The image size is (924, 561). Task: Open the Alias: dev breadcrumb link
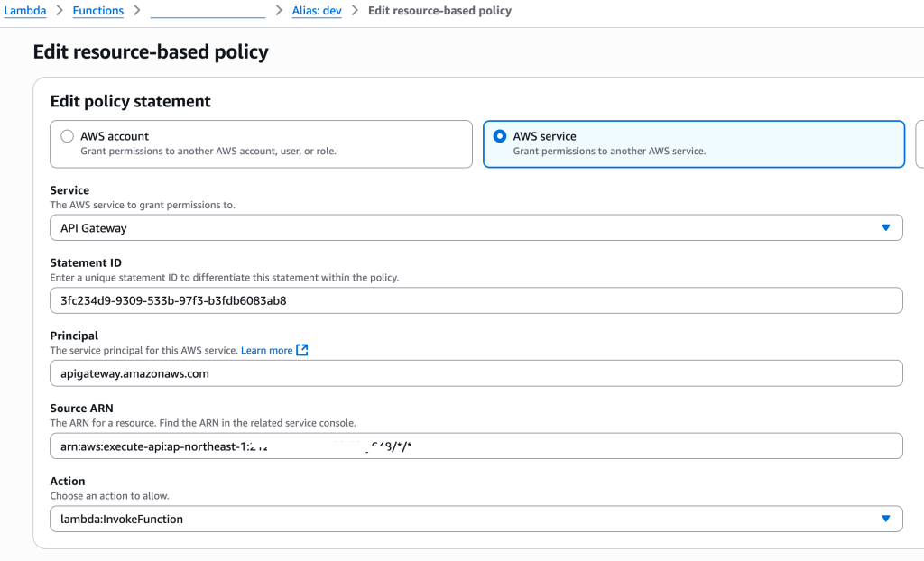point(317,11)
